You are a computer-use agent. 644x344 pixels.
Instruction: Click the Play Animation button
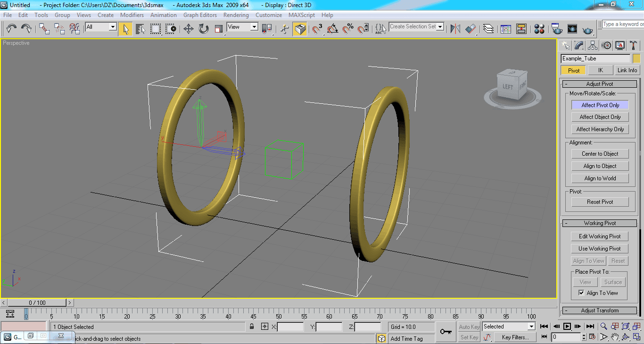tap(568, 327)
